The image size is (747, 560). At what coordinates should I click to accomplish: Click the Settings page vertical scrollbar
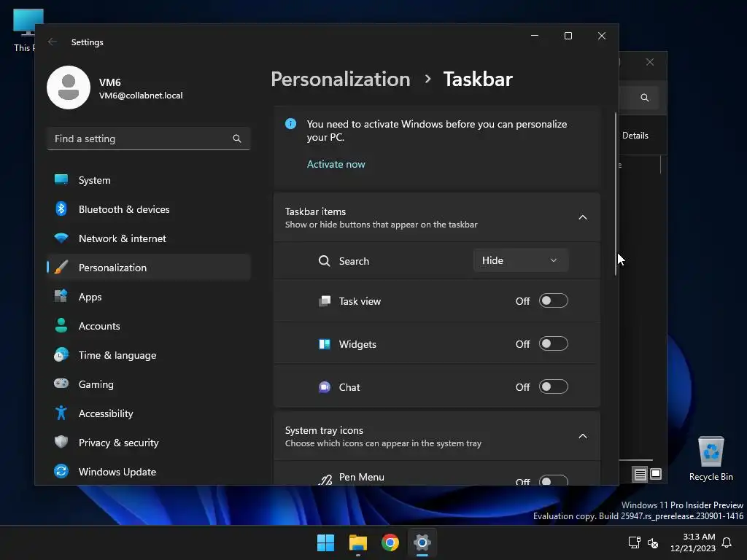[616, 194]
